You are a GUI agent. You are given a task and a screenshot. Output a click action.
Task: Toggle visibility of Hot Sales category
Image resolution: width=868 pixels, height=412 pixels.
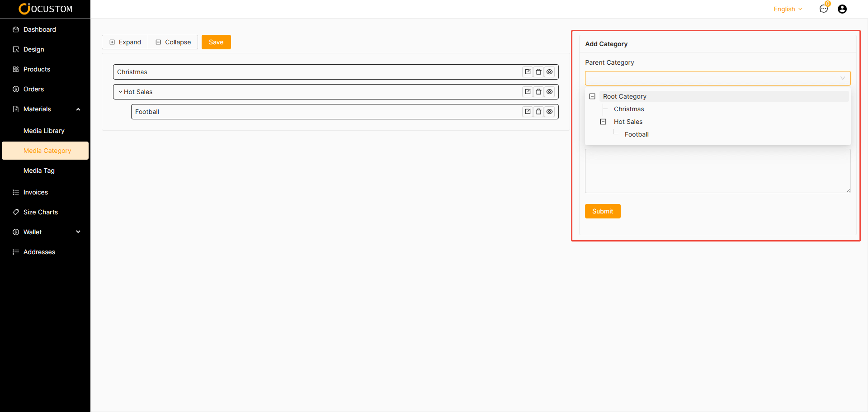point(549,92)
